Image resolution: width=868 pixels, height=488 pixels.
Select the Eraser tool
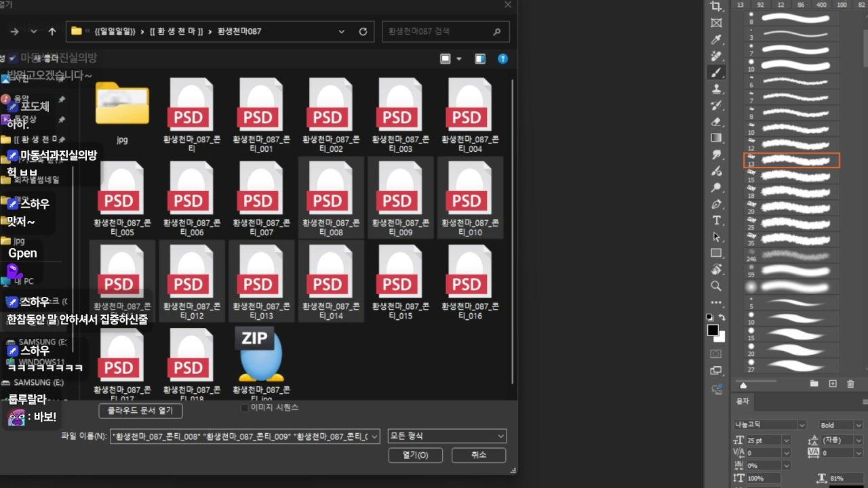tap(717, 122)
